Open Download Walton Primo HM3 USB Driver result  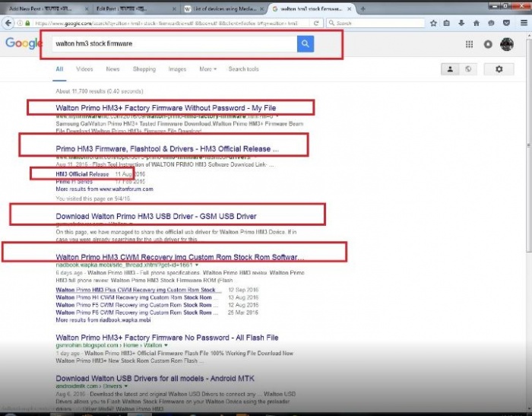pos(156,216)
